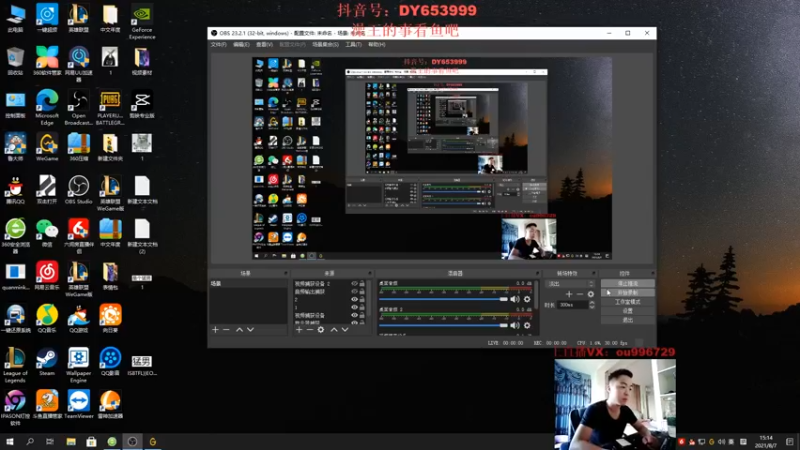Image resolution: width=800 pixels, height=450 pixels.
Task: Remove the transition with the minus icon
Action: coord(580,294)
